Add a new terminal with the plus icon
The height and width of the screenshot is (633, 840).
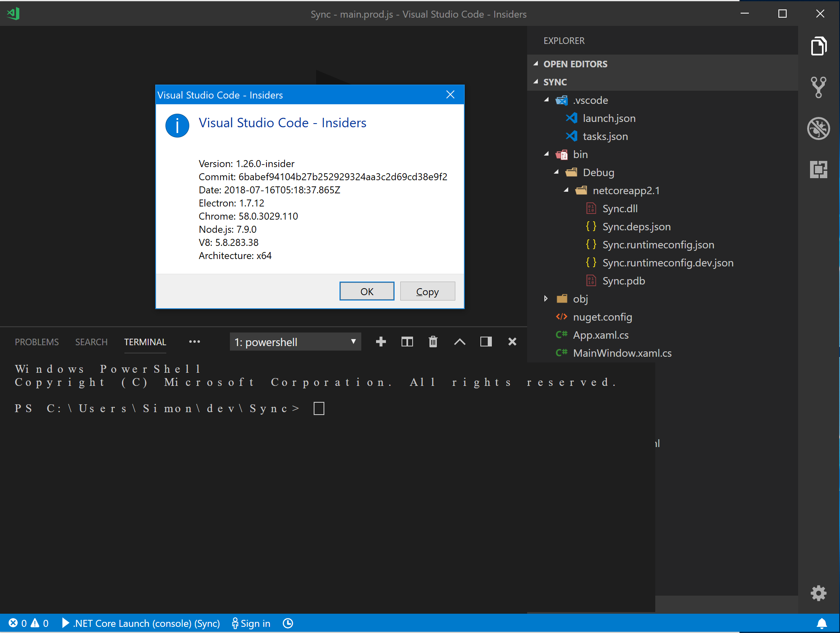pos(381,341)
